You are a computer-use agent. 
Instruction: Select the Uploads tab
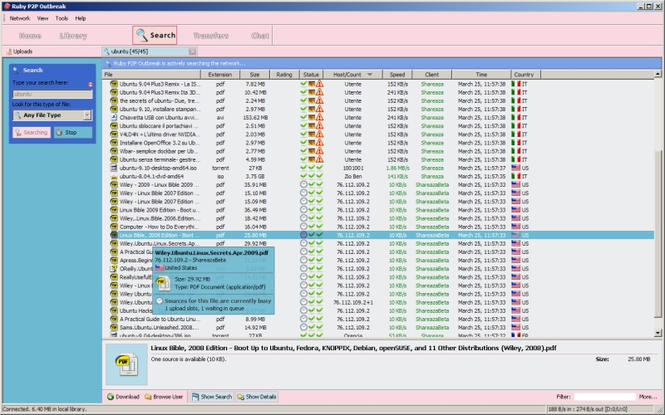pyautogui.click(x=20, y=51)
